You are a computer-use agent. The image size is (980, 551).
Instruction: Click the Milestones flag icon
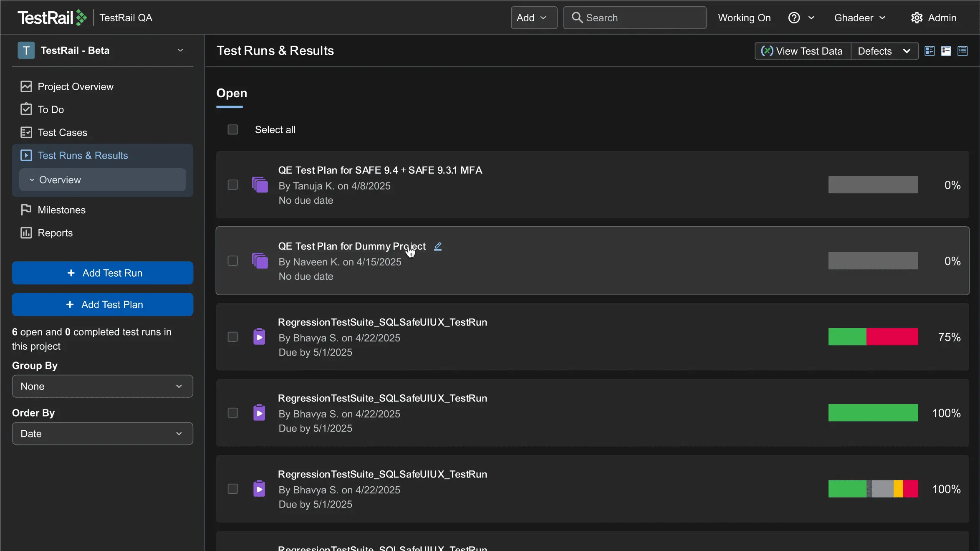(26, 210)
